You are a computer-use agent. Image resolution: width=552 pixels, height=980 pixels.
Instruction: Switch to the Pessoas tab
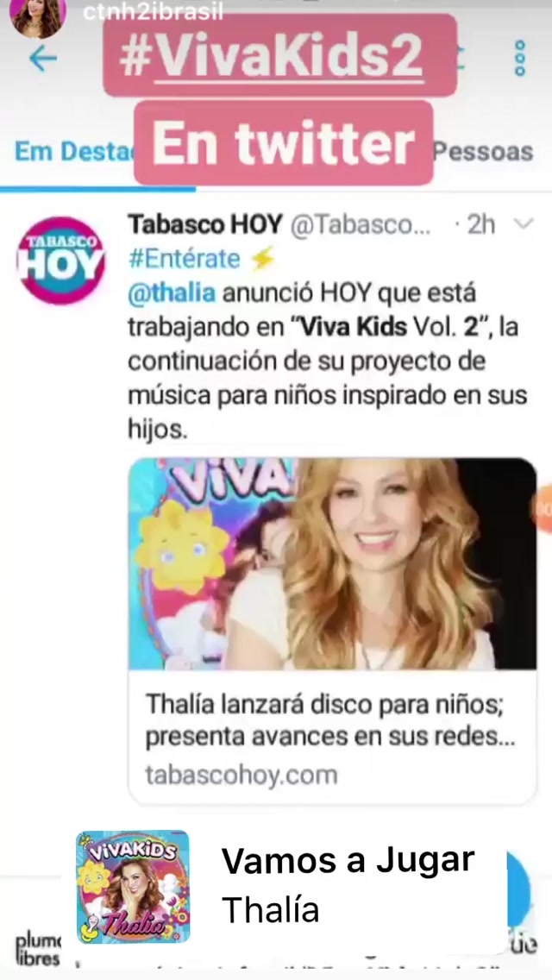coord(483,152)
